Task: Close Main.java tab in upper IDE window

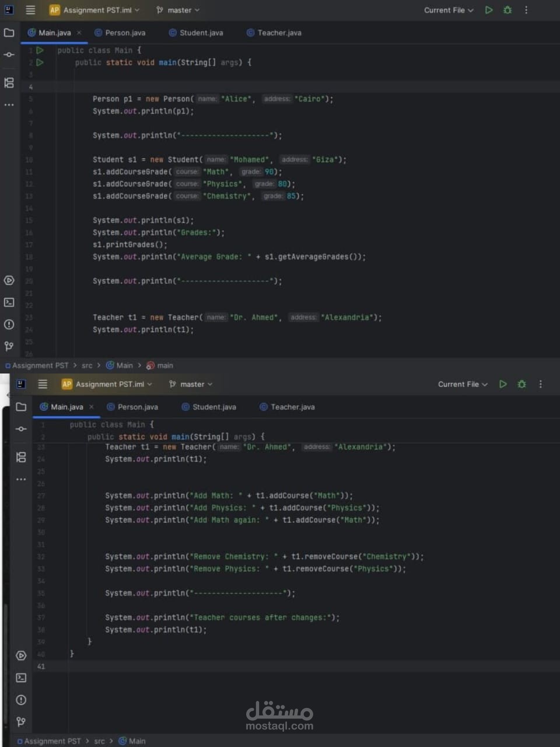Action: click(79, 33)
